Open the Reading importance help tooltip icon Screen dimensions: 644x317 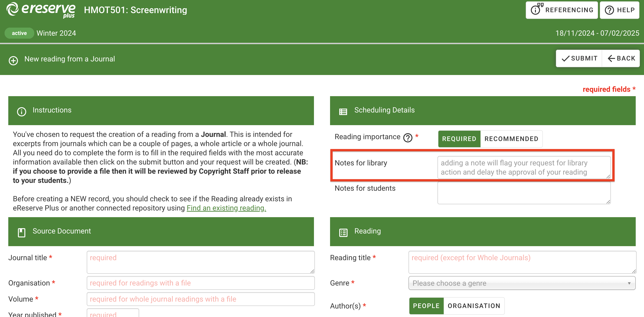[408, 138]
